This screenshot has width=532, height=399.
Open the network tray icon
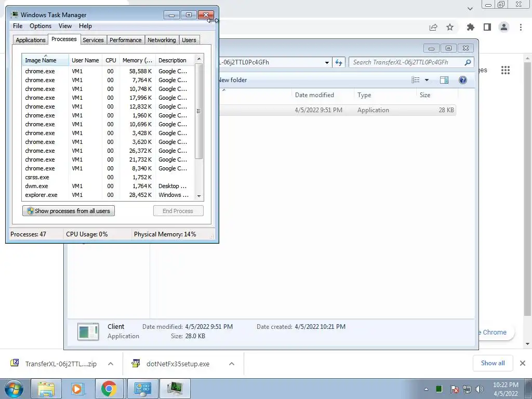[x=467, y=389]
